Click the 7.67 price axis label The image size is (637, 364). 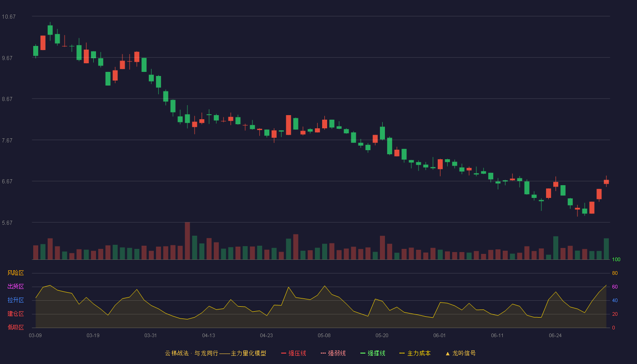click(7, 141)
